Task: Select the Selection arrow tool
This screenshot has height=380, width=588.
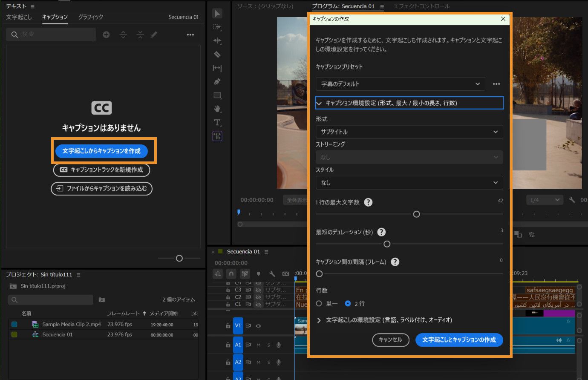Action: tap(217, 14)
